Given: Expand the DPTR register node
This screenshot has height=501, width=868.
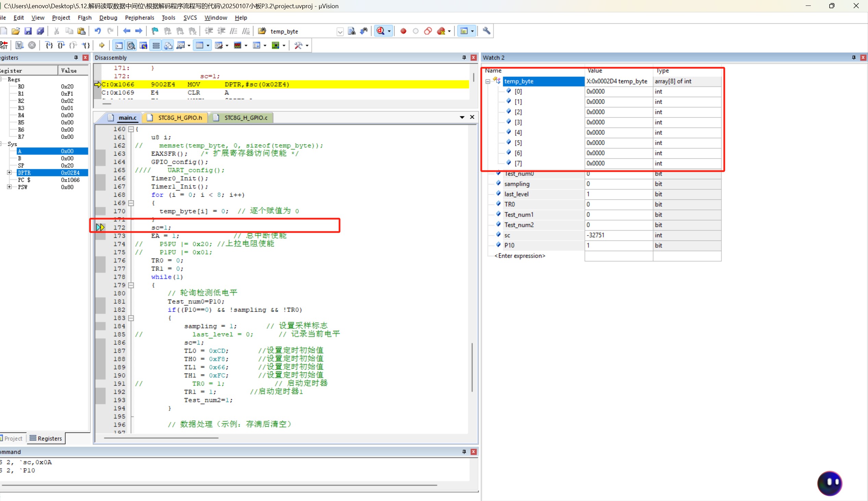Looking at the screenshot, I should click(9, 173).
